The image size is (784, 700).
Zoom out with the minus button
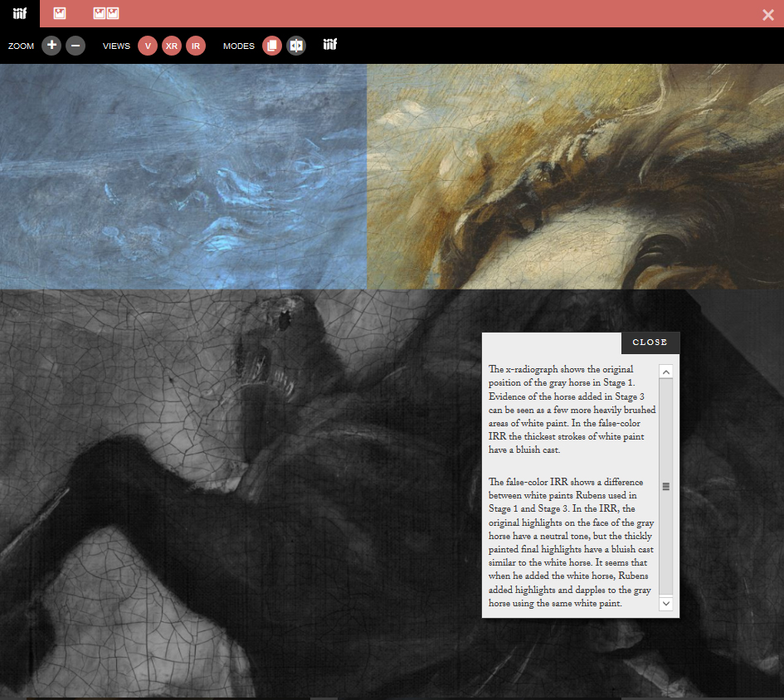pos(75,46)
